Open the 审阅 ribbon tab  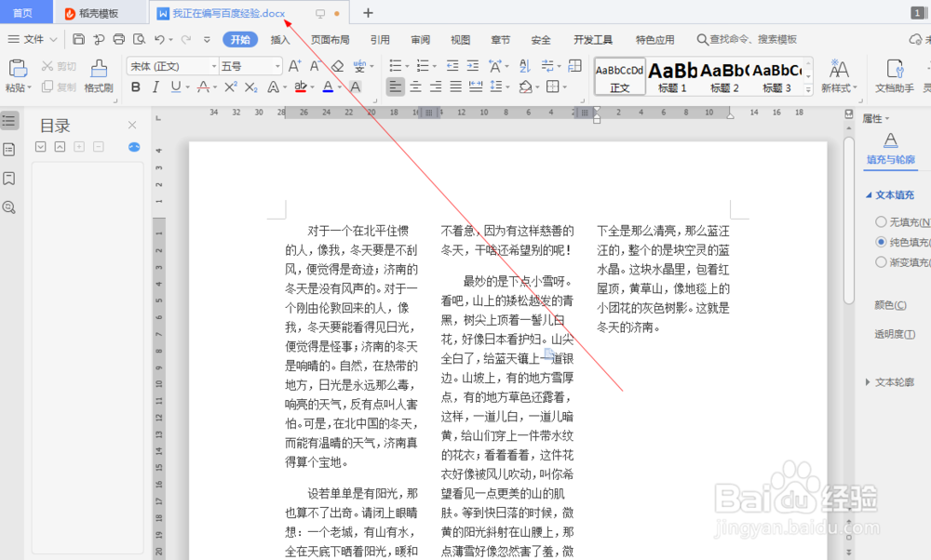click(419, 40)
